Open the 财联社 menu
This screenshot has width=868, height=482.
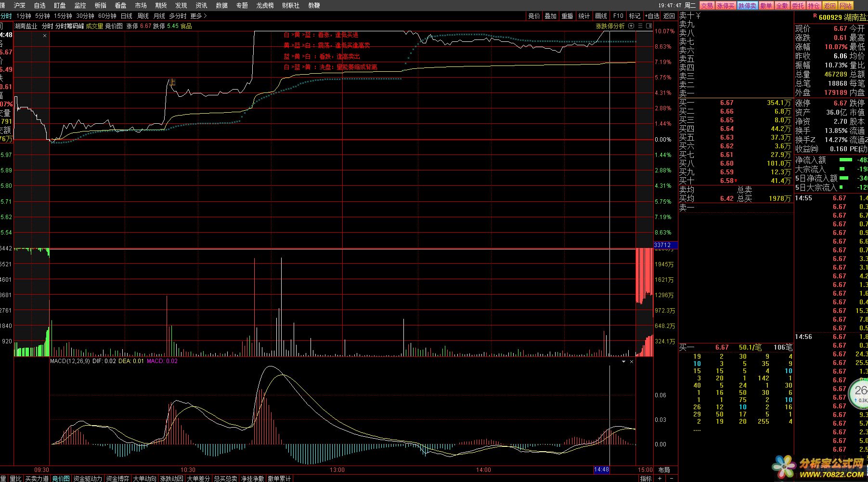pos(291,5)
